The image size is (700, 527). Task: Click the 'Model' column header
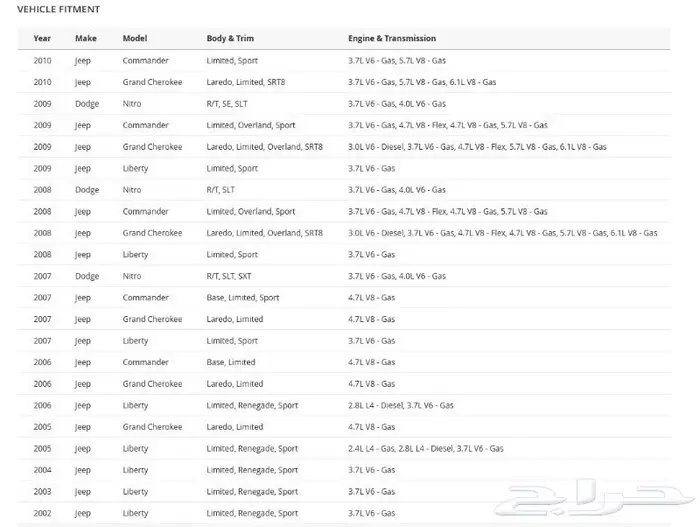[135, 38]
